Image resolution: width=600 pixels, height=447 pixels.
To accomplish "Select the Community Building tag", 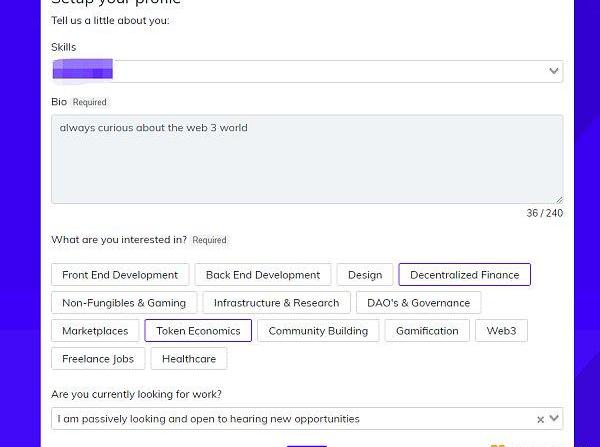I will point(318,331).
